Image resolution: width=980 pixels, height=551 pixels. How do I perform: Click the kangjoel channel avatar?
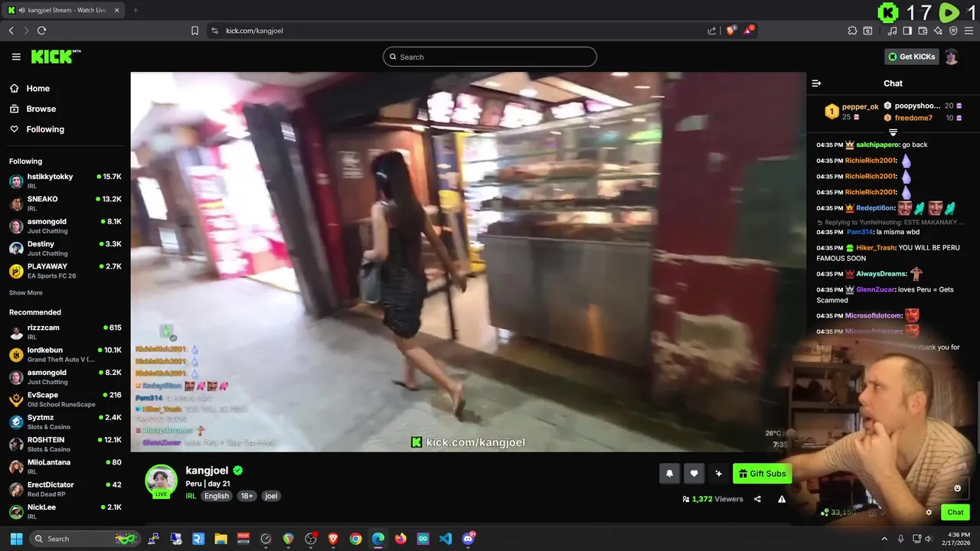point(162,481)
